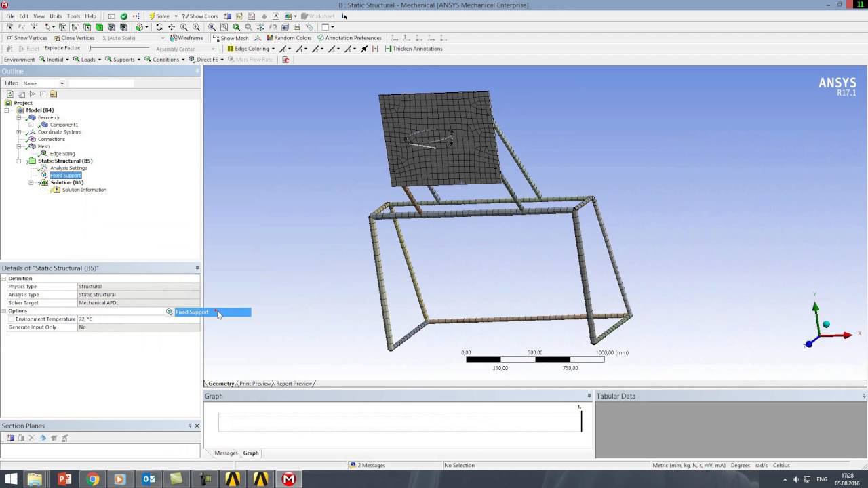Select the Connections tree item
This screenshot has width=868, height=488.
(51, 139)
